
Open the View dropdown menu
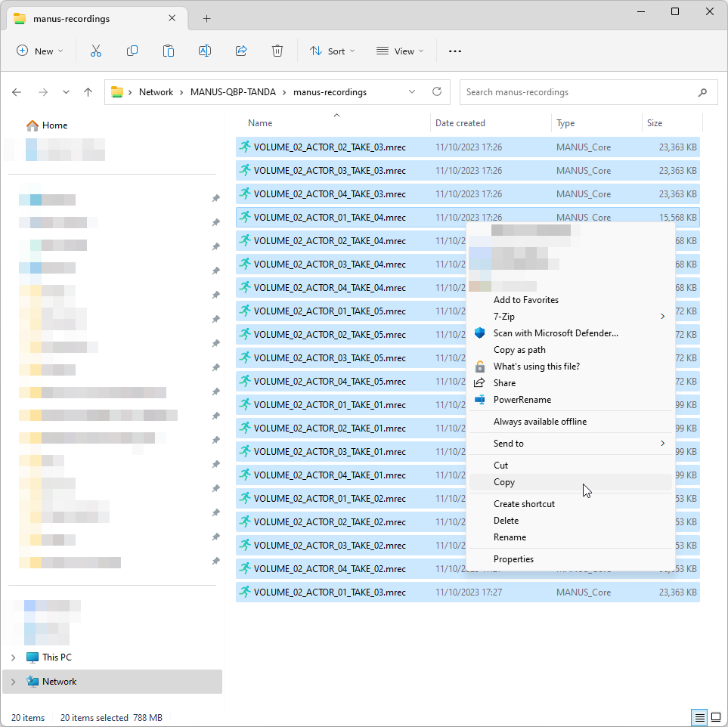point(400,51)
